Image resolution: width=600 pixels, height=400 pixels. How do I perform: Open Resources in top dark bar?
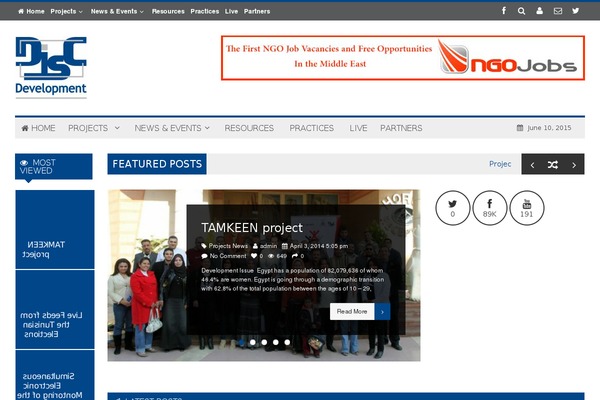[168, 11]
